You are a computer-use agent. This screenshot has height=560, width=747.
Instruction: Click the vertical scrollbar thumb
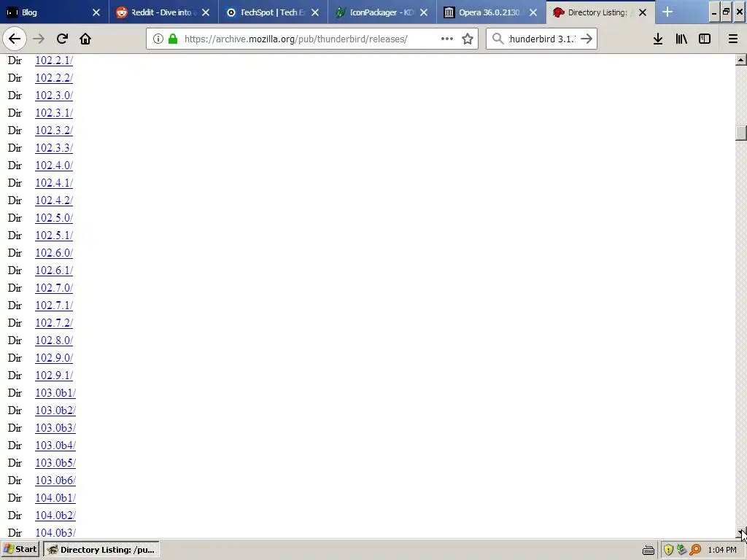pyautogui.click(x=741, y=133)
